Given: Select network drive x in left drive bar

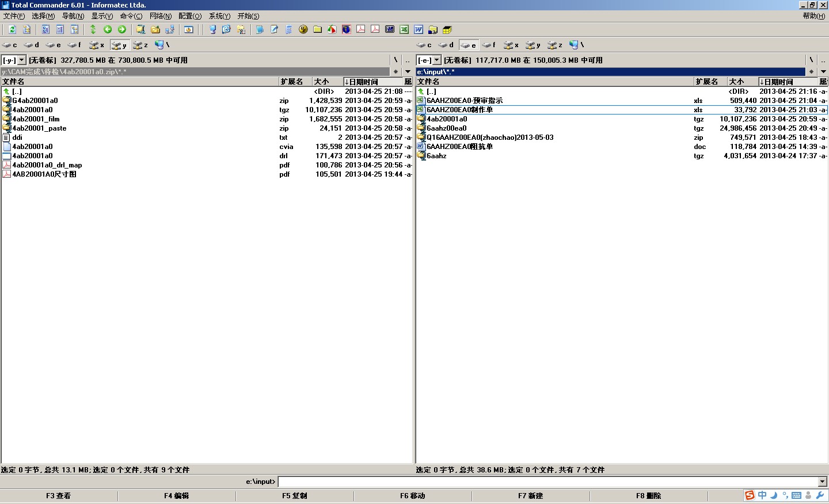Looking at the screenshot, I should (x=97, y=45).
